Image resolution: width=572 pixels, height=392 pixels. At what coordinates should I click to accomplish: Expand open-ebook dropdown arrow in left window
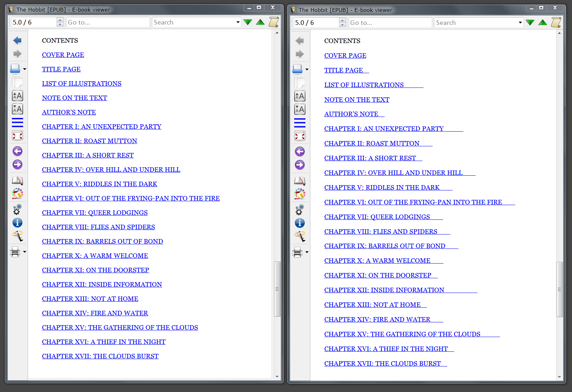24,69
